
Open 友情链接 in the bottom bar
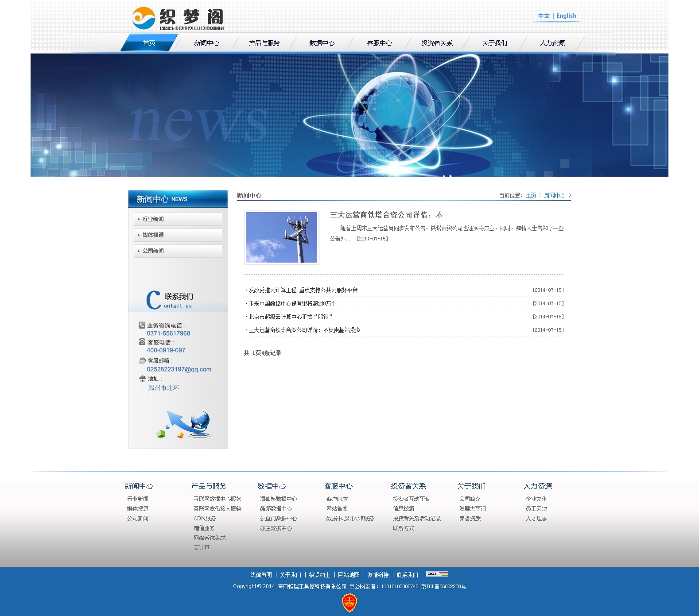pos(378,575)
